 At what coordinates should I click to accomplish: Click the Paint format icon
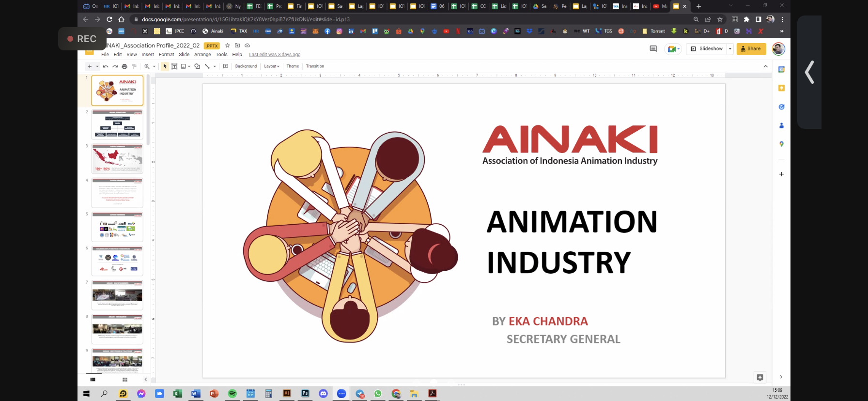click(134, 66)
